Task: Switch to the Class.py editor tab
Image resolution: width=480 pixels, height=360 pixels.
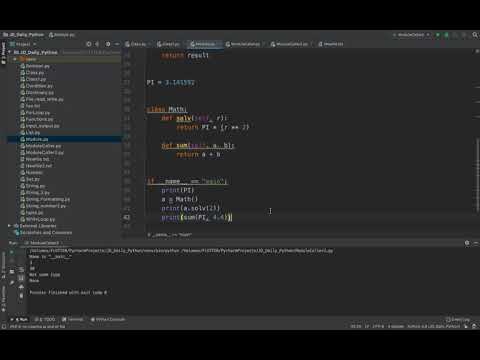Action: pos(136,44)
